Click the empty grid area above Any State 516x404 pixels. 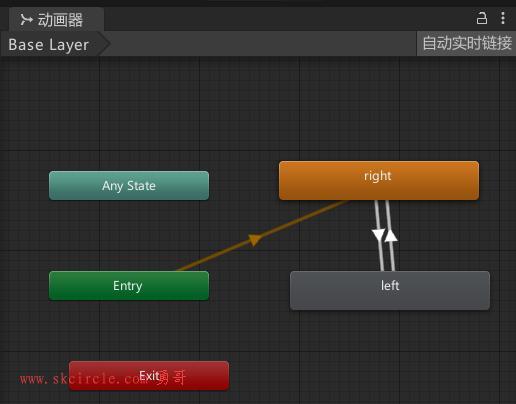click(129, 113)
